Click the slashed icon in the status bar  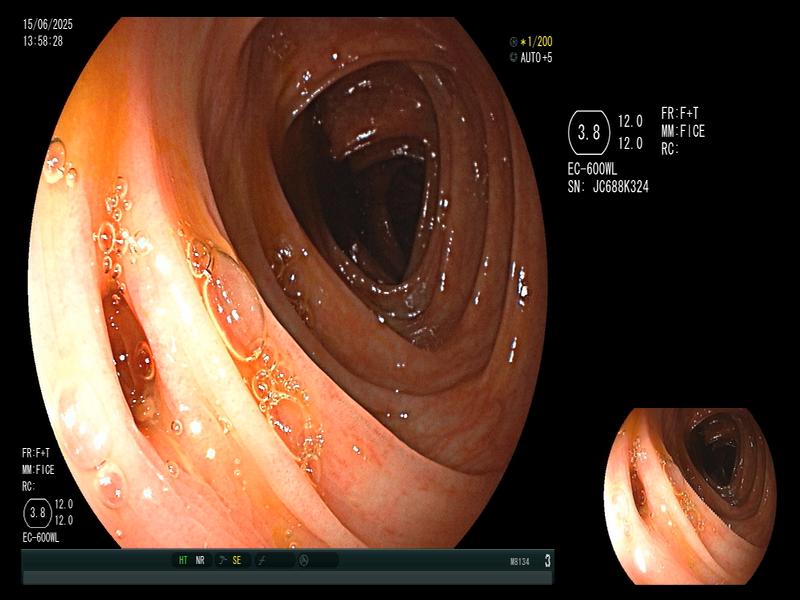pyautogui.click(x=262, y=560)
